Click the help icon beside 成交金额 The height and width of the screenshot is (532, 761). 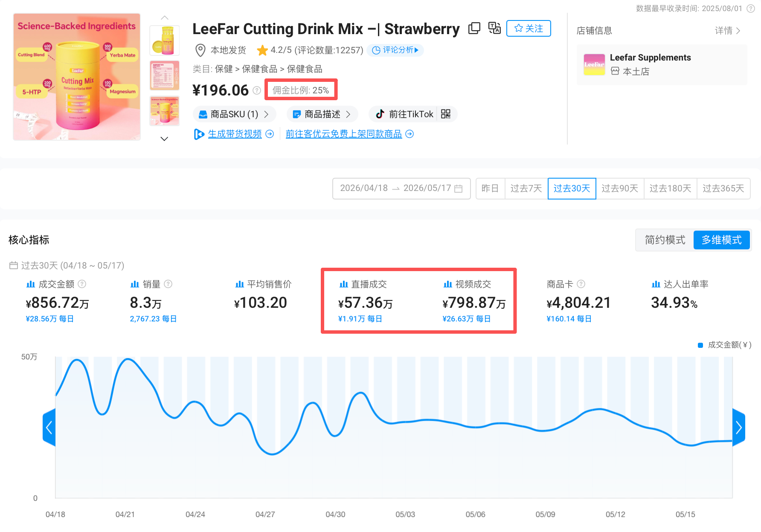82,284
